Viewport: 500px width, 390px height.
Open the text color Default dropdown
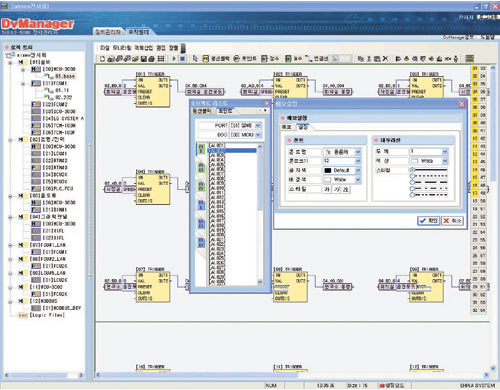(358, 170)
